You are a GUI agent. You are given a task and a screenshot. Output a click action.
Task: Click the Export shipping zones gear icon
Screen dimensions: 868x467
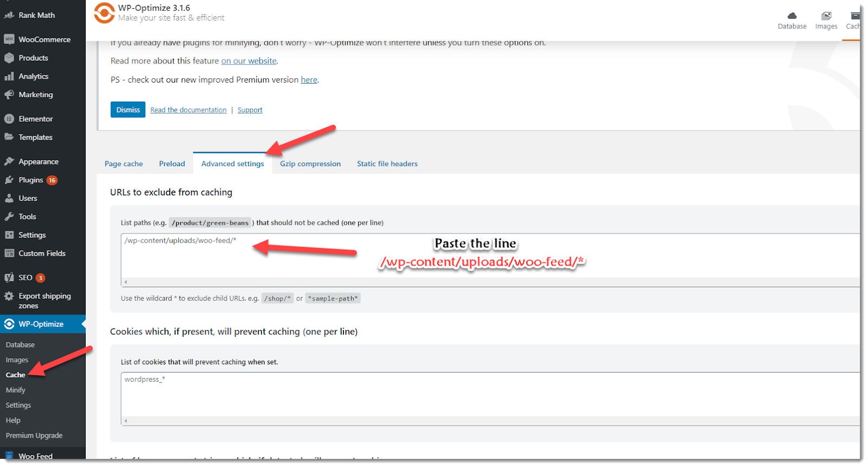[x=9, y=296]
